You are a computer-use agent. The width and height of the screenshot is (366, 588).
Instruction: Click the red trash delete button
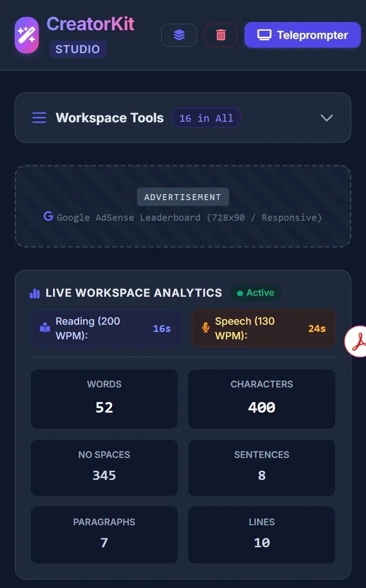(x=221, y=35)
